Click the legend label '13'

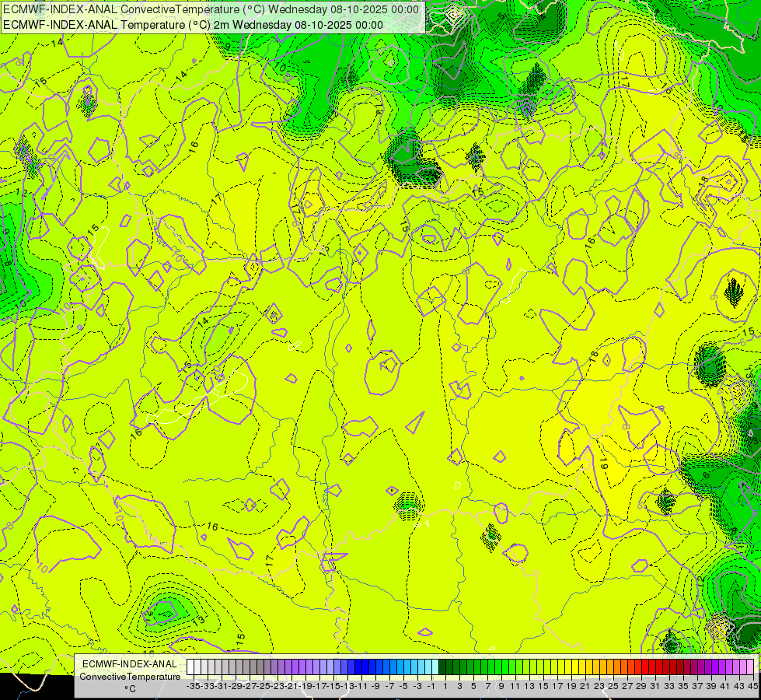click(529, 686)
